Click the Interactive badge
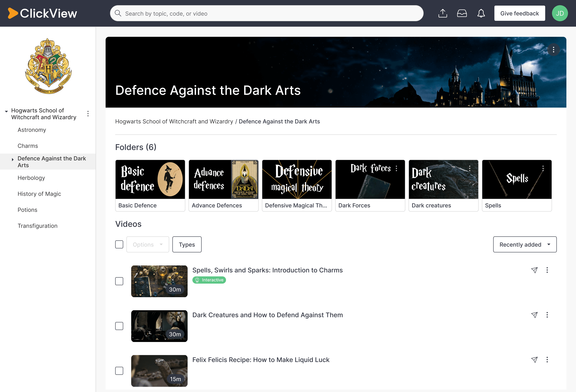Image resolution: width=576 pixels, height=392 pixels. [x=209, y=280]
